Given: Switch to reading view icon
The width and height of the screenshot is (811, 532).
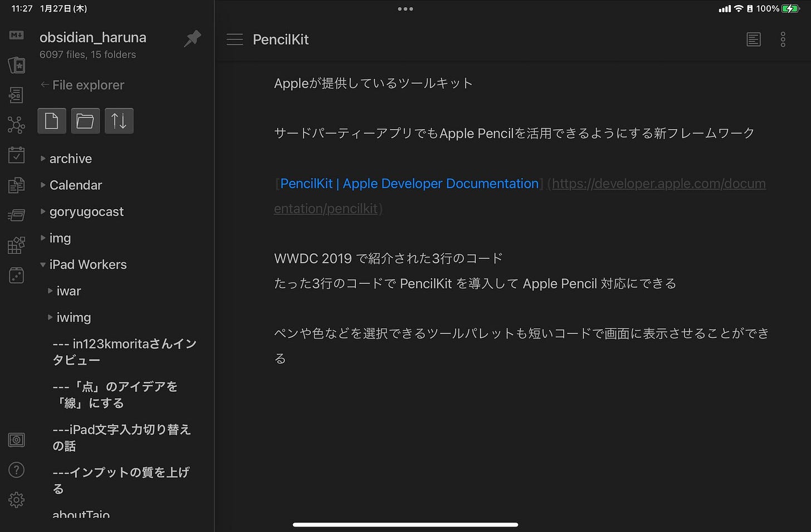Looking at the screenshot, I should coord(754,40).
